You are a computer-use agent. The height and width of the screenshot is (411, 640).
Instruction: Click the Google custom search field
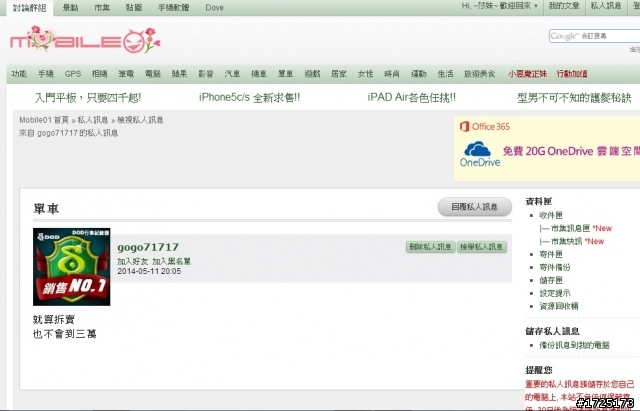[594, 36]
